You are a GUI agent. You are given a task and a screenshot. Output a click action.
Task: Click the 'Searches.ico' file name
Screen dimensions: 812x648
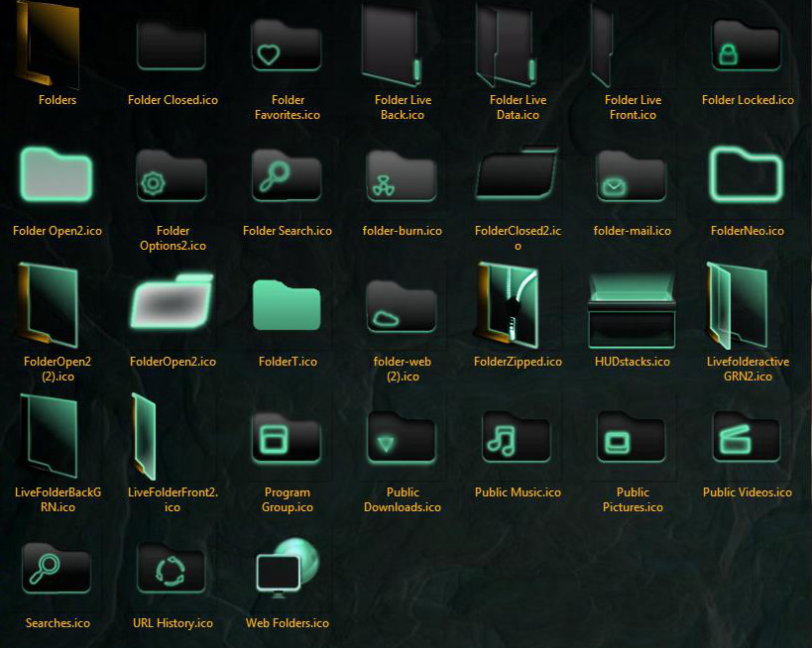point(58,623)
